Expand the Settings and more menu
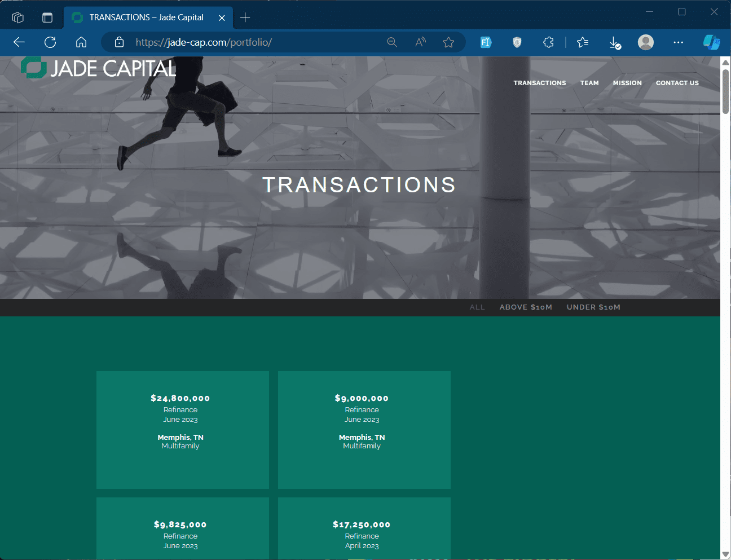The width and height of the screenshot is (731, 560). [678, 42]
